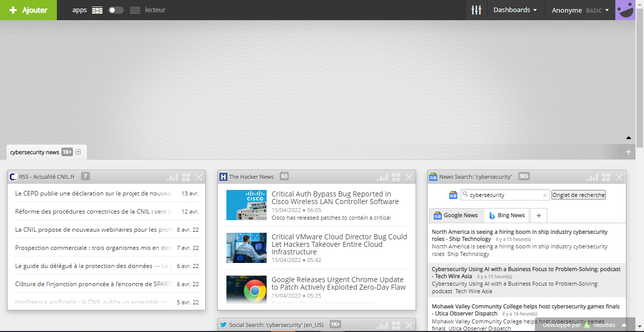Close the Social Search widget

tap(409, 325)
